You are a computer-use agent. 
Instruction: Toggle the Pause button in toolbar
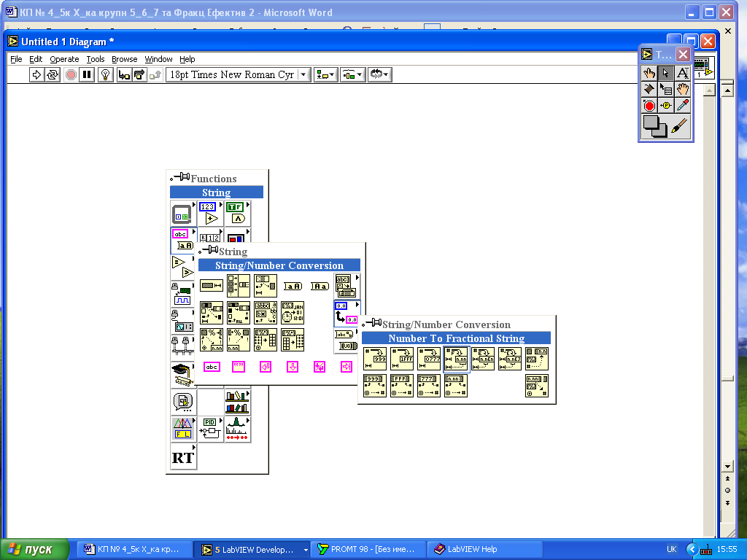(87, 75)
